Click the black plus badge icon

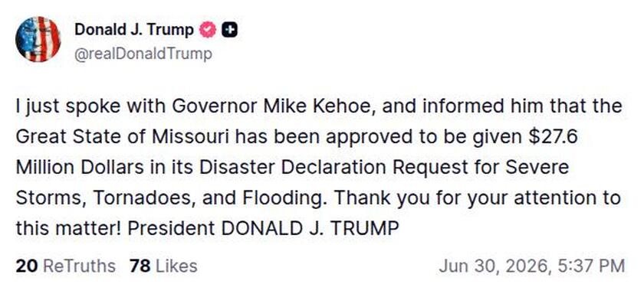(x=229, y=30)
